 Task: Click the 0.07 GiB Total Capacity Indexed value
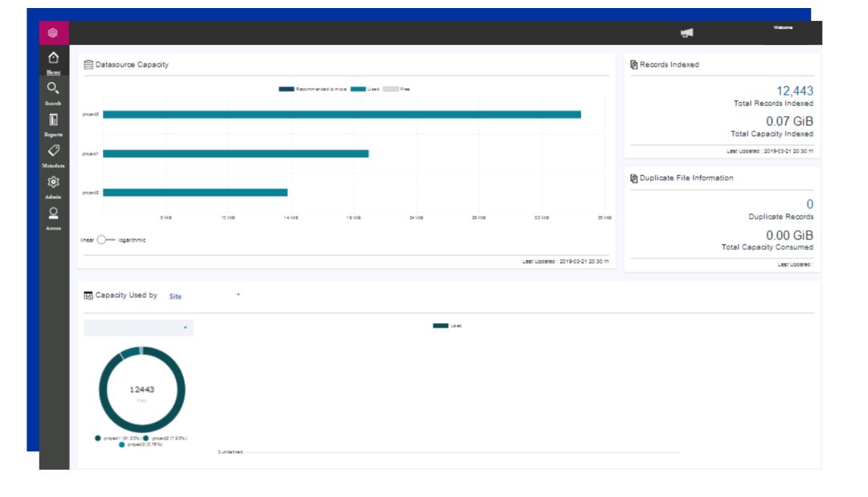[x=789, y=121]
